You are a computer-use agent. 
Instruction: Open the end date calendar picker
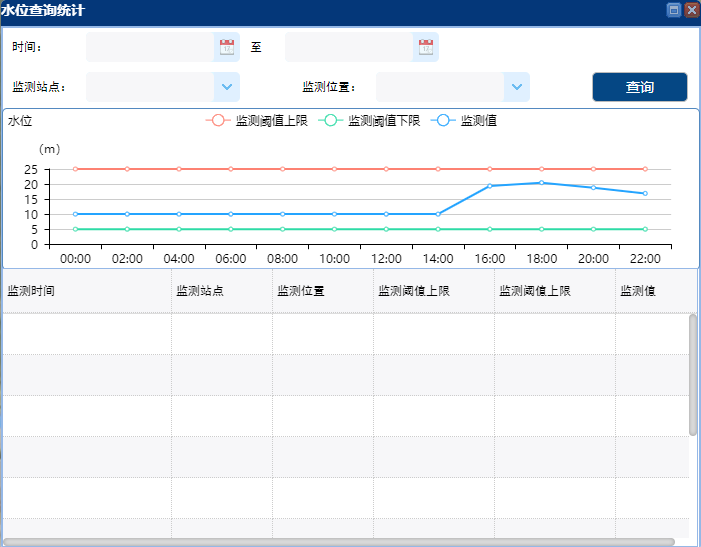pyautogui.click(x=426, y=47)
